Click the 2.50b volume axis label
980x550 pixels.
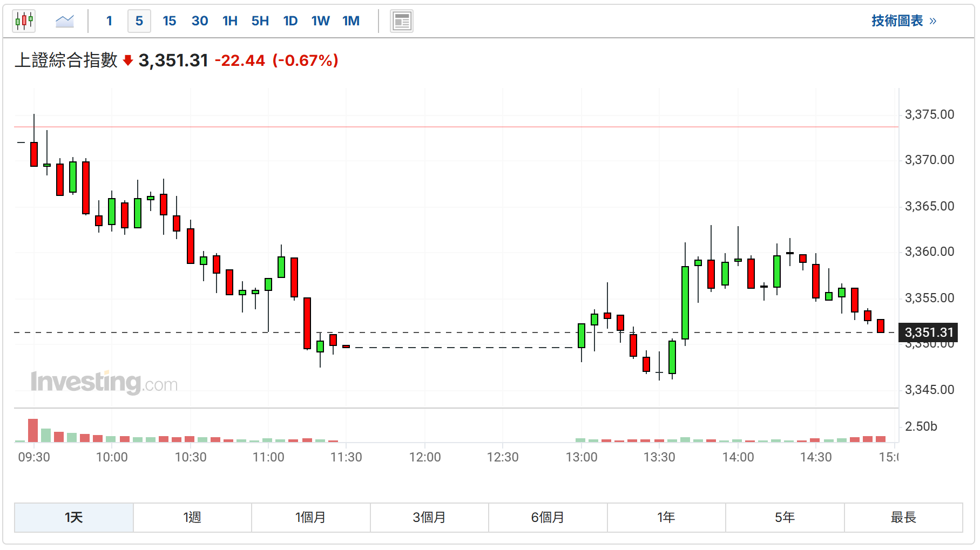click(x=921, y=426)
